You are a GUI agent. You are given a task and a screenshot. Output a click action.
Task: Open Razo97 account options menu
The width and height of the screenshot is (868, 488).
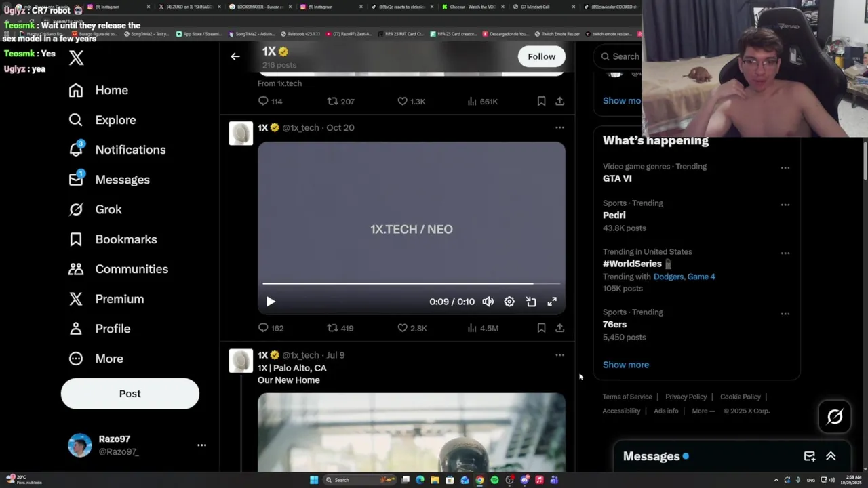[201, 445]
